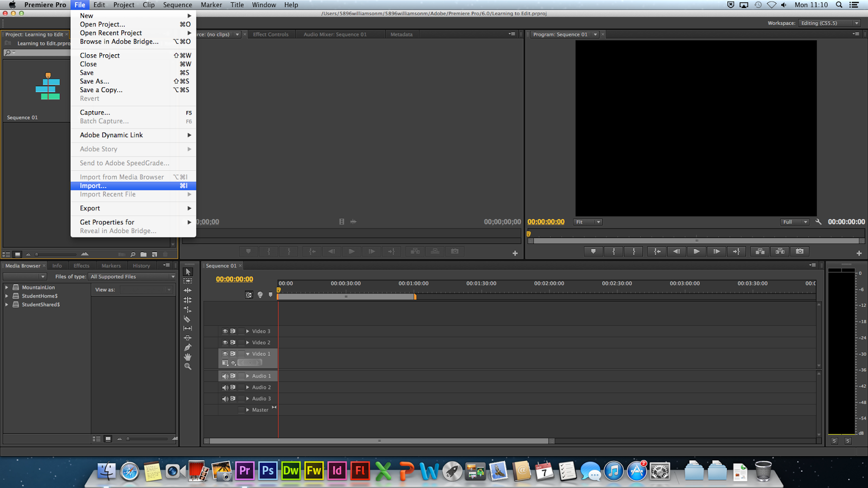Image resolution: width=868 pixels, height=488 pixels.
Task: Open the Full playback resolution dropdown
Action: (795, 222)
